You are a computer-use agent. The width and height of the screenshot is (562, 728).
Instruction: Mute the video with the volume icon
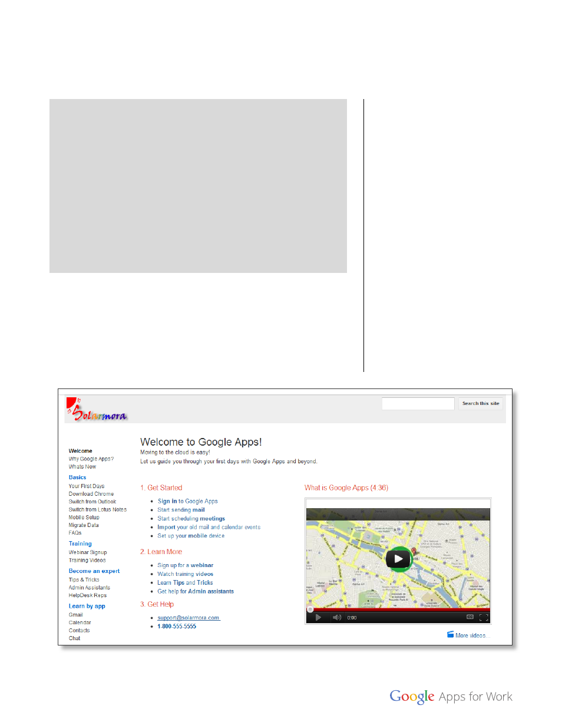click(337, 618)
